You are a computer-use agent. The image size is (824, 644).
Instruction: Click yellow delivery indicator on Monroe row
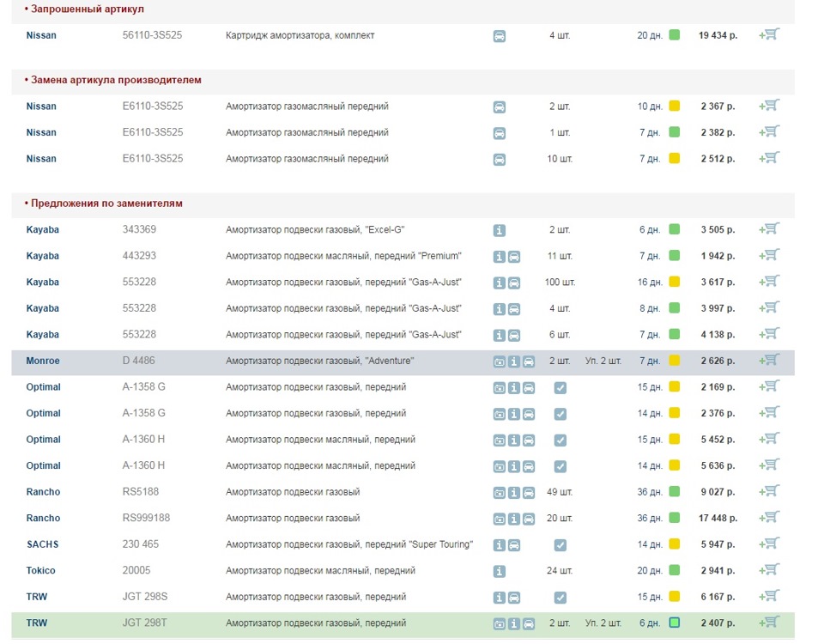(x=675, y=361)
